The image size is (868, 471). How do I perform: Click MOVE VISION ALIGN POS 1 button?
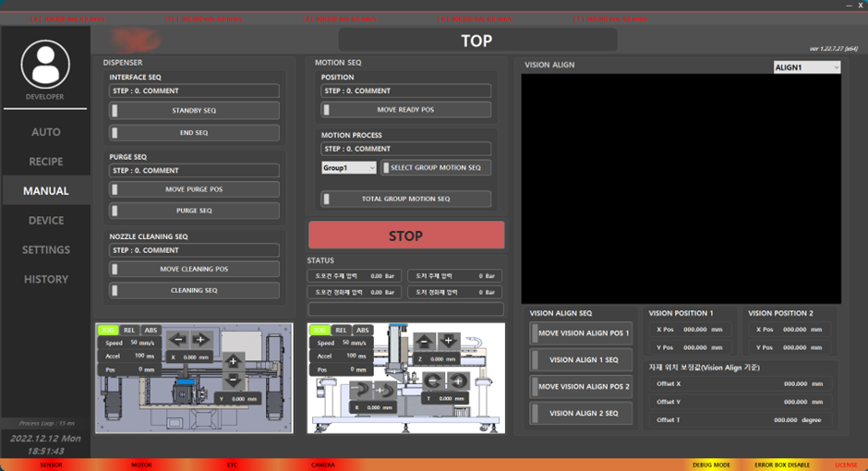tap(583, 333)
